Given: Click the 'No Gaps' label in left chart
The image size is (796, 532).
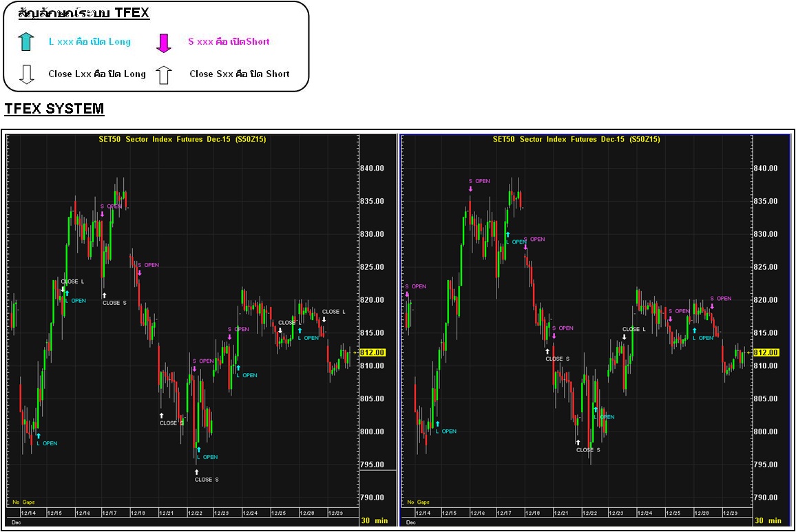Looking at the screenshot, I should pyautogui.click(x=23, y=502).
